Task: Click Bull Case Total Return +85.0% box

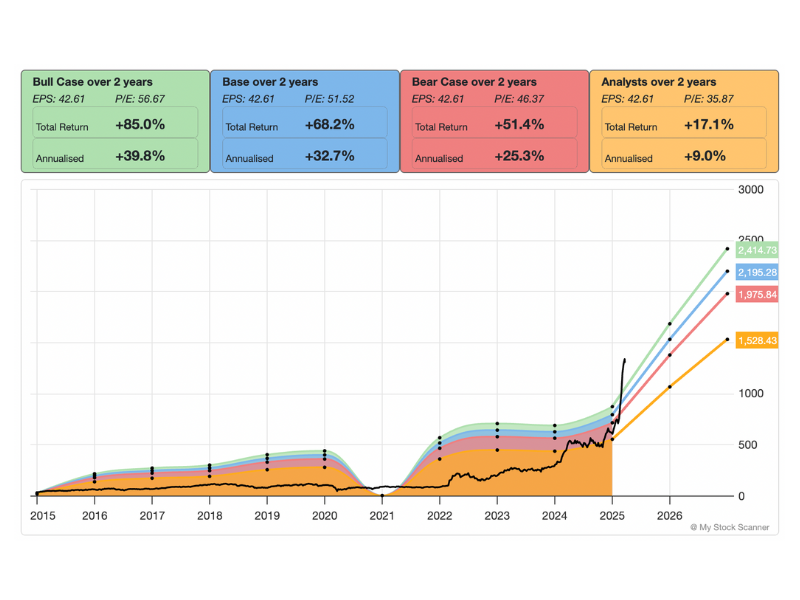Action: pyautogui.click(x=114, y=126)
